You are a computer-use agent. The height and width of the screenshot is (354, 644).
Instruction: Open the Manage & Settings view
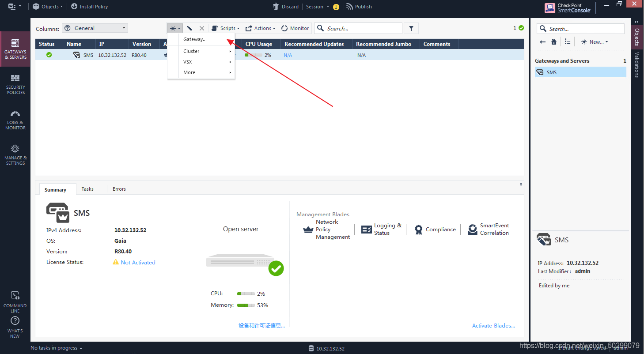[x=15, y=155]
